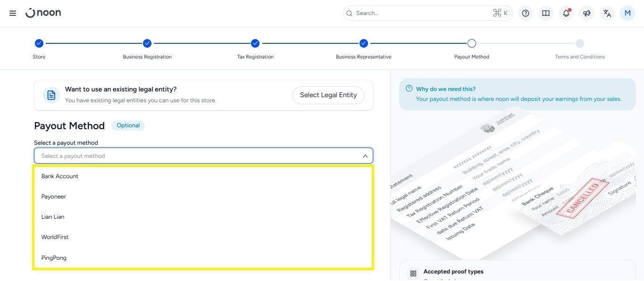
Task: Click the Accepted proof types heading
Action: pos(453,272)
